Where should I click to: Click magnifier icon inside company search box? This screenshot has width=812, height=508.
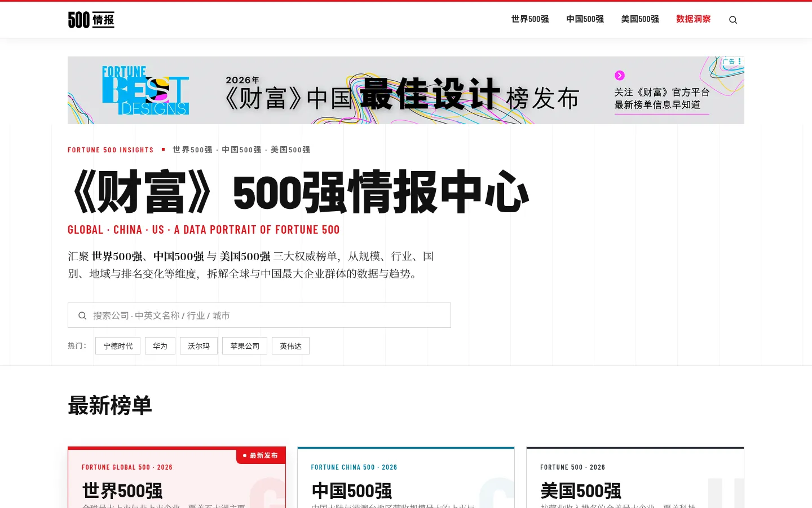pos(82,316)
